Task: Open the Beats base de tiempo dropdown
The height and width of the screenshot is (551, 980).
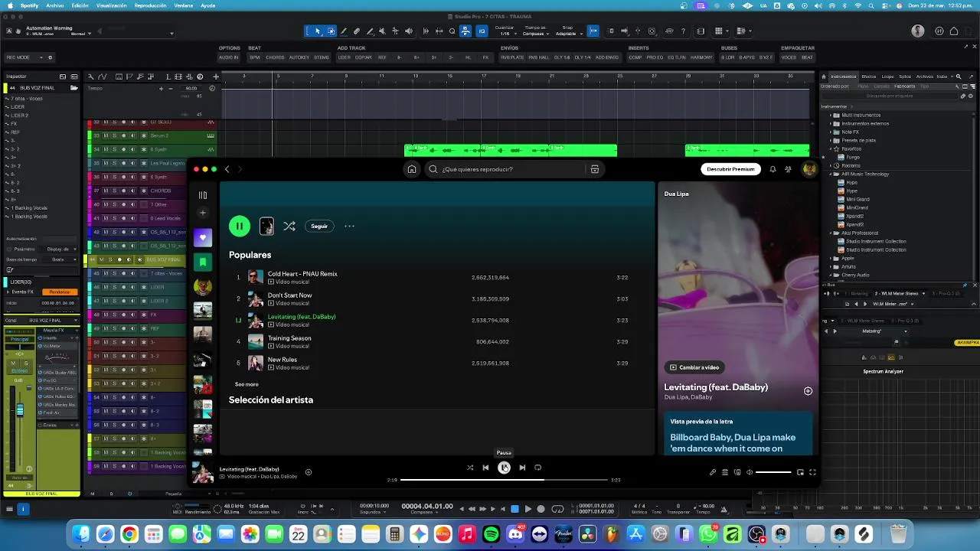Action: (60, 259)
